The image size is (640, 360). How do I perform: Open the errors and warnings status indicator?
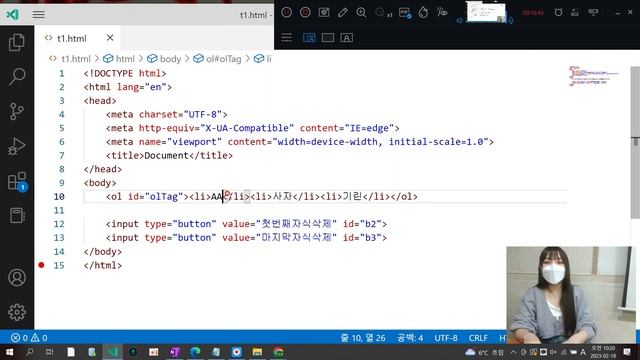click(x=29, y=338)
